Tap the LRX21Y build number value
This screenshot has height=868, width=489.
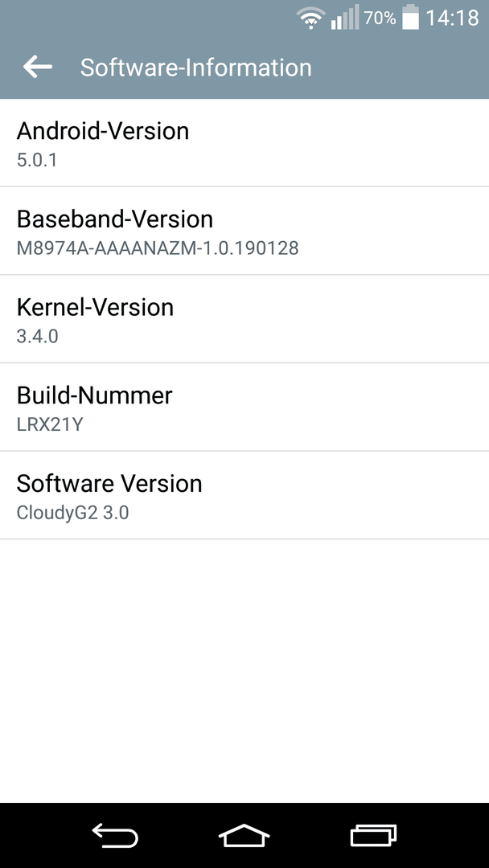click(x=50, y=424)
